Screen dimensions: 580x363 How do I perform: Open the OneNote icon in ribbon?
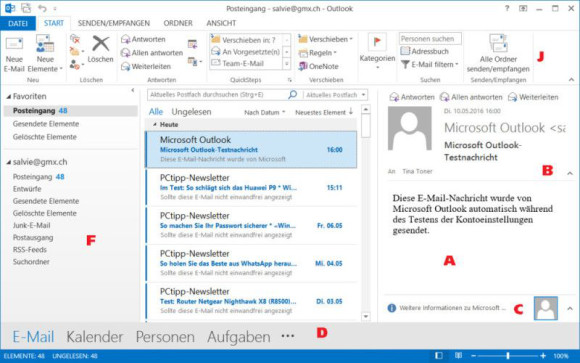pos(303,66)
